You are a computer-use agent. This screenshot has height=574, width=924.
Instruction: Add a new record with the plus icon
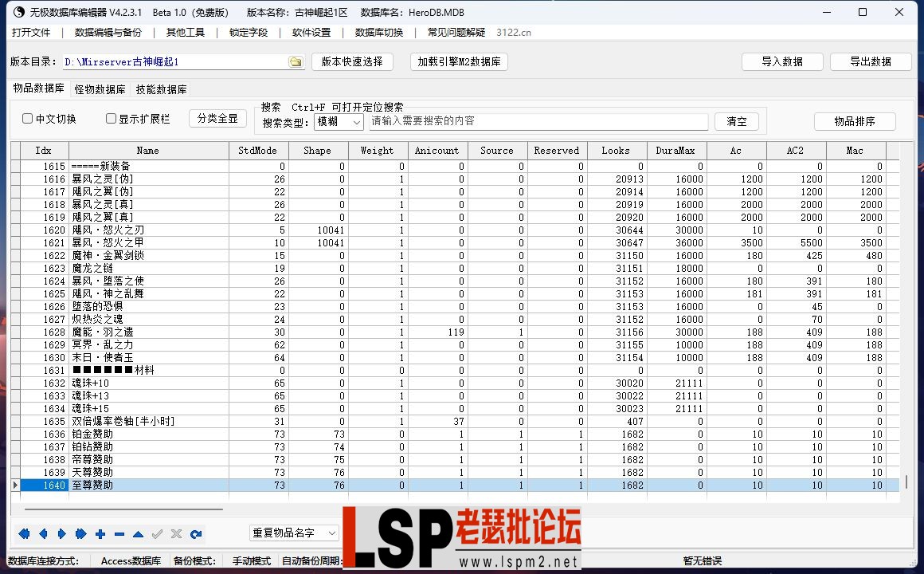99,534
